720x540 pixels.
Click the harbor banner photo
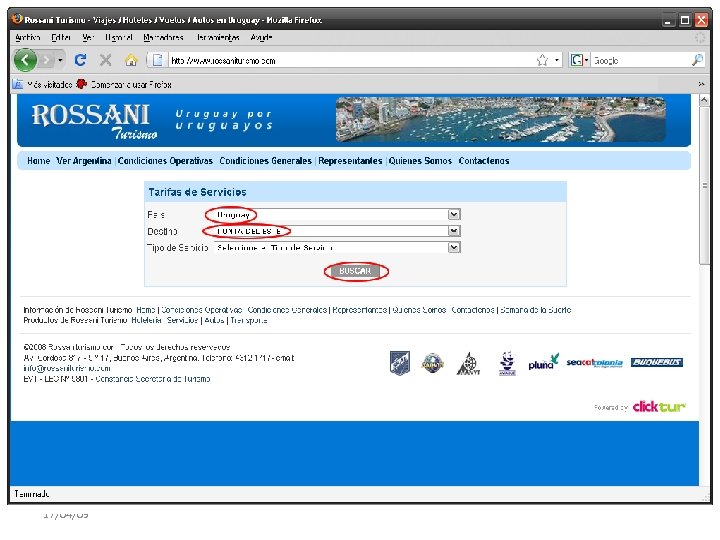tap(501, 119)
